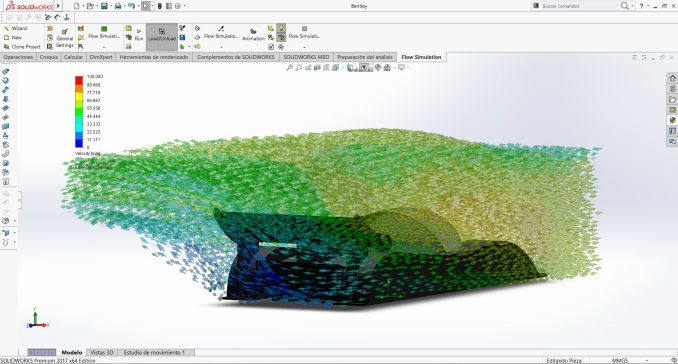The width and height of the screenshot is (678, 364).
Task: Open Herramientas de renderizado tab
Action: [x=154, y=57]
